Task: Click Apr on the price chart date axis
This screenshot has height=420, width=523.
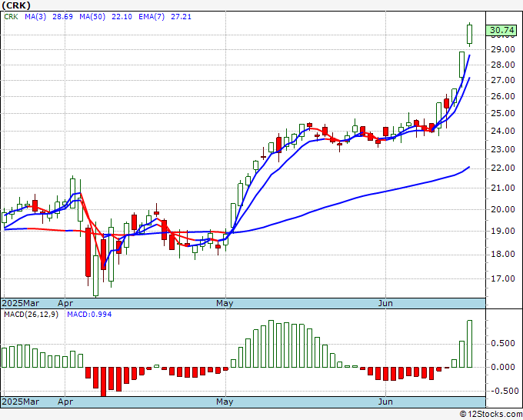Action: point(65,303)
